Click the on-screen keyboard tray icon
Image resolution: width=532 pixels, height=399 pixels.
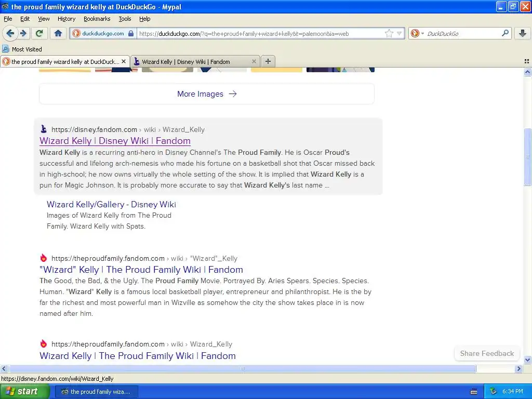click(x=474, y=392)
